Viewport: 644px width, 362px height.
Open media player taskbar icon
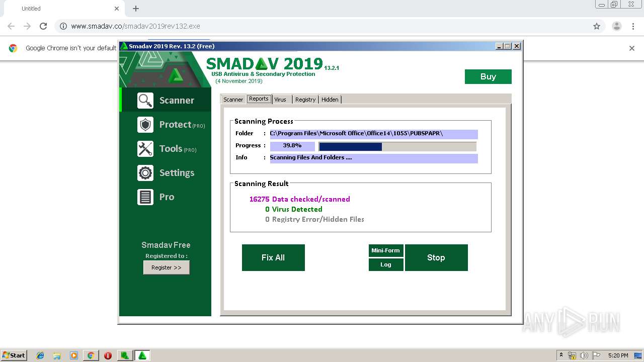click(x=74, y=355)
